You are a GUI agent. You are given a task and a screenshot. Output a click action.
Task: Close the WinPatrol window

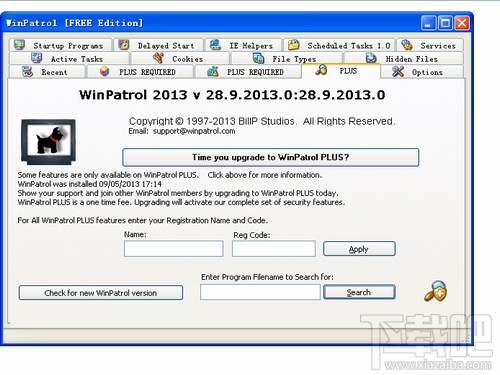click(462, 23)
